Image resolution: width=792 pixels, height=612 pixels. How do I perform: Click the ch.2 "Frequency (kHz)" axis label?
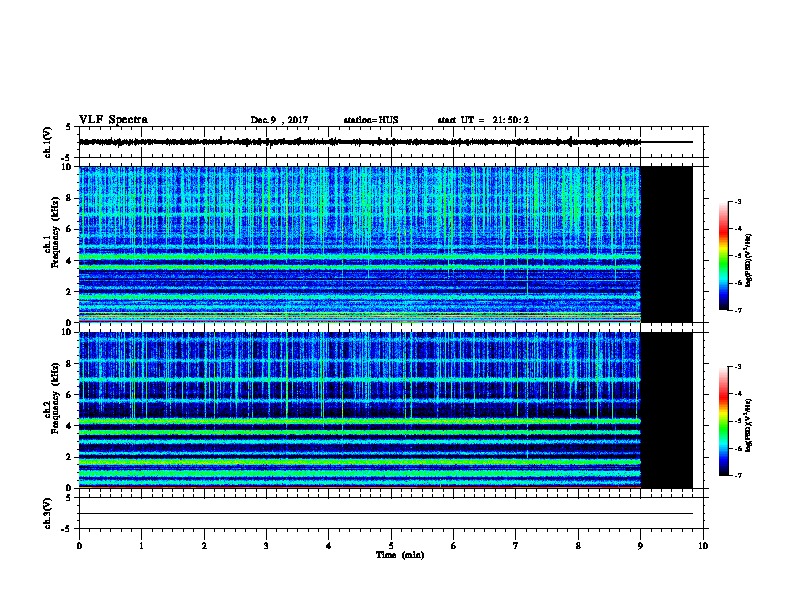(56, 398)
